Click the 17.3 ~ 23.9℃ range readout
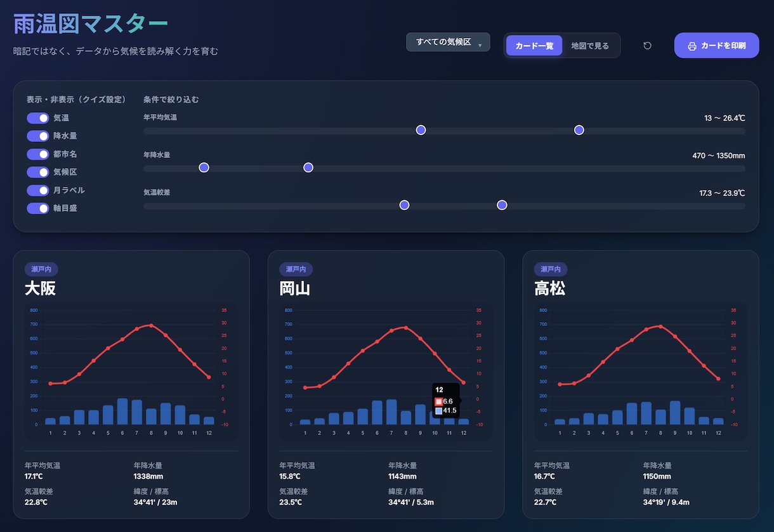 click(722, 193)
